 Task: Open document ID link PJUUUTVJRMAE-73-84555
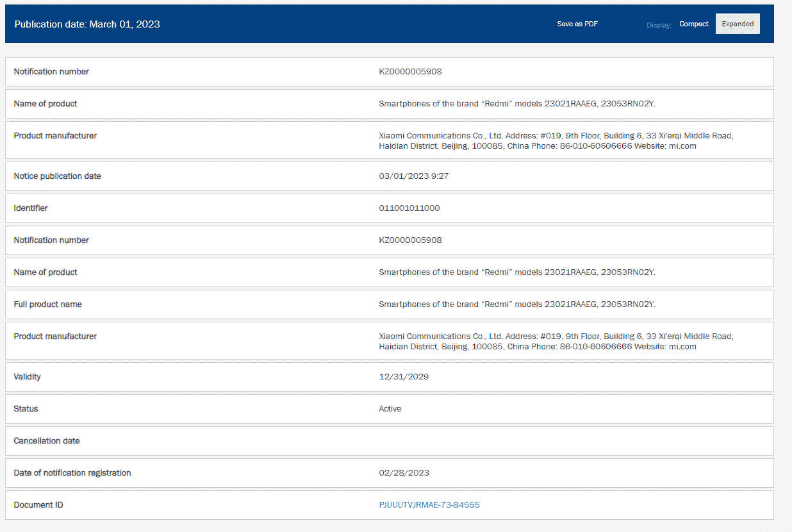click(429, 505)
